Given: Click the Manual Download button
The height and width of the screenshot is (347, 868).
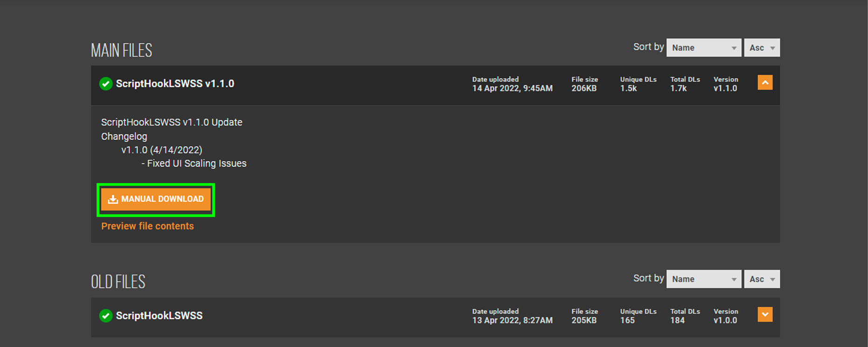Looking at the screenshot, I should coord(156,199).
